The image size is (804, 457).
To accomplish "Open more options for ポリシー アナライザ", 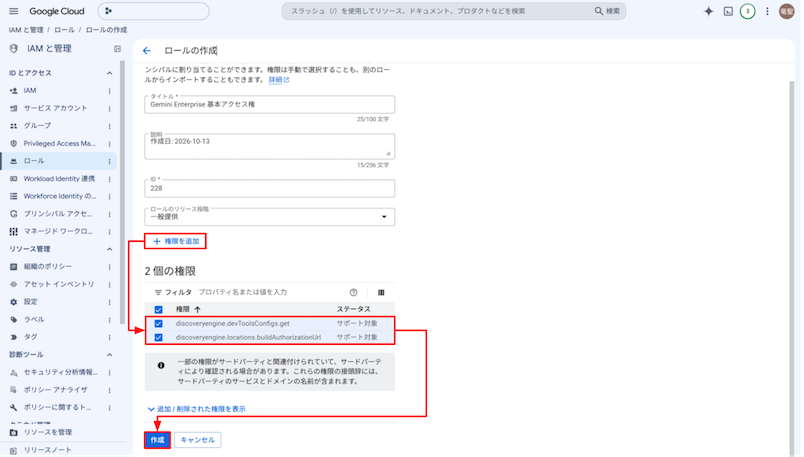I will (x=109, y=390).
